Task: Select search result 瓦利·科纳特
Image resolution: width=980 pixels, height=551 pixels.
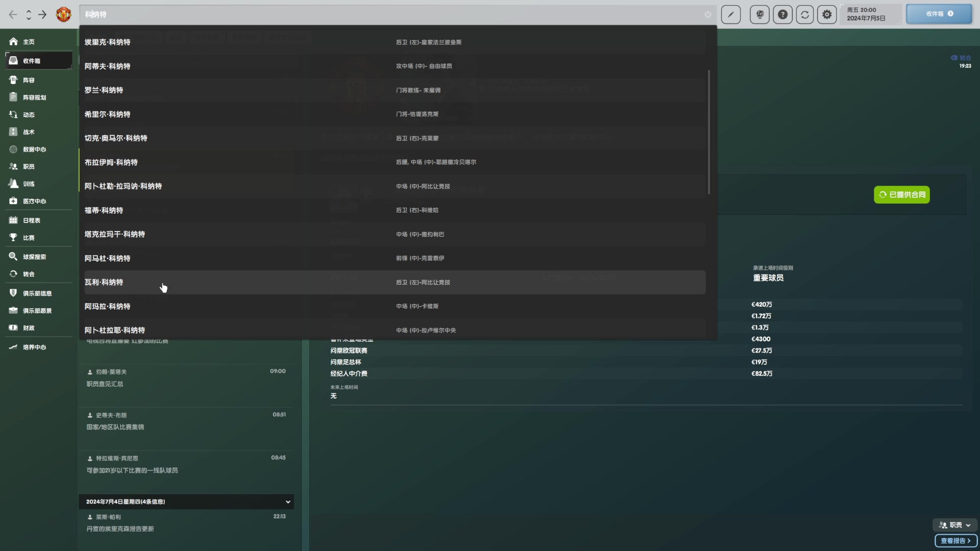Action: click(x=104, y=282)
